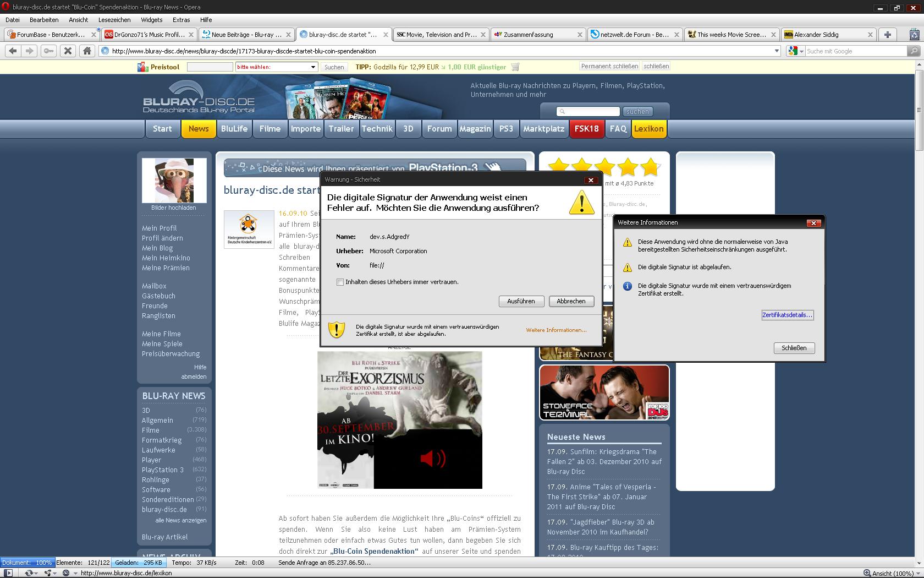The height and width of the screenshot is (578, 924).
Task: Switch to the netzwelt.de Forum tab
Action: [x=634, y=34]
